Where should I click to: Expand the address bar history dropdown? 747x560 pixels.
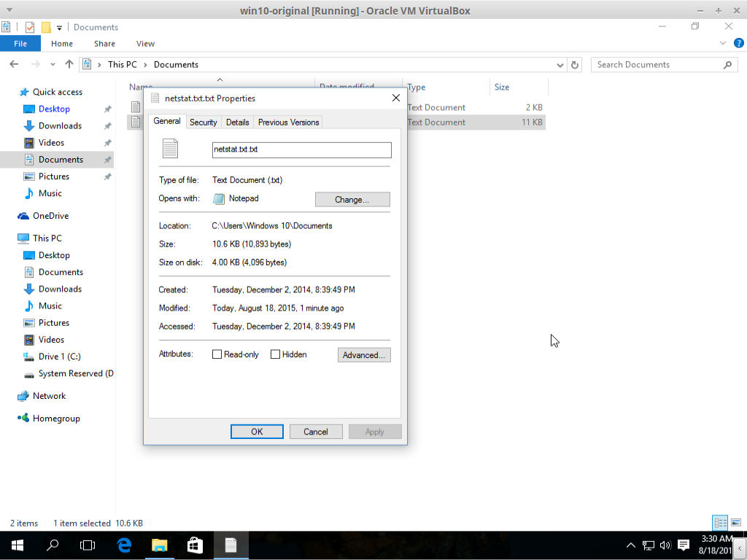(560, 65)
